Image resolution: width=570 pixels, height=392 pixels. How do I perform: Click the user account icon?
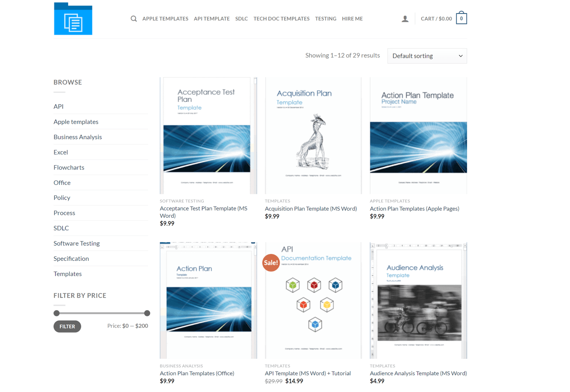405,19
